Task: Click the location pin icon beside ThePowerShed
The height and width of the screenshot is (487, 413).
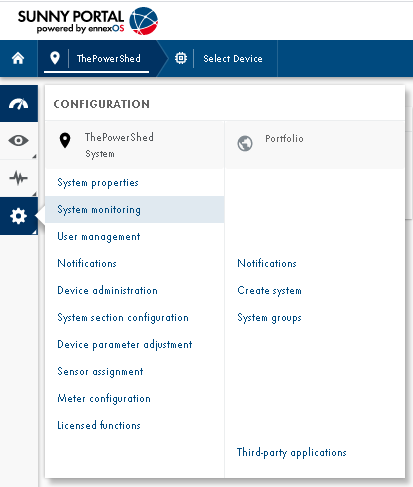Action: 55,58
